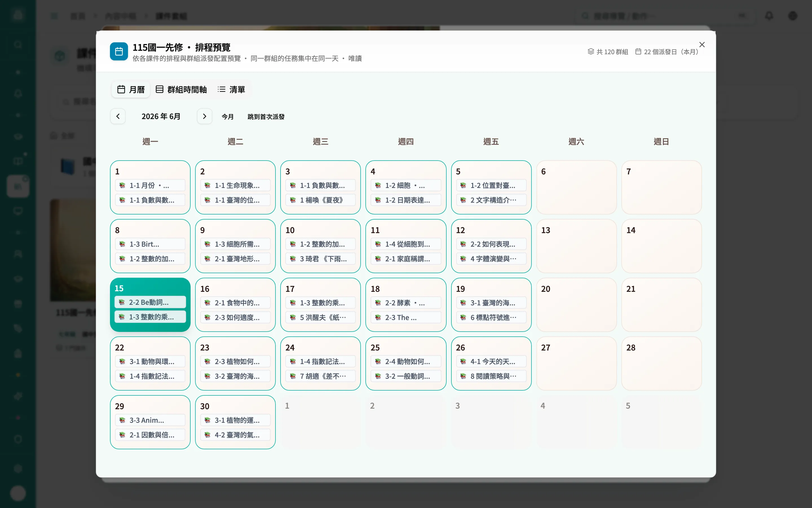Click 跳到首次派發 button
Image resolution: width=812 pixels, height=508 pixels.
(x=266, y=117)
